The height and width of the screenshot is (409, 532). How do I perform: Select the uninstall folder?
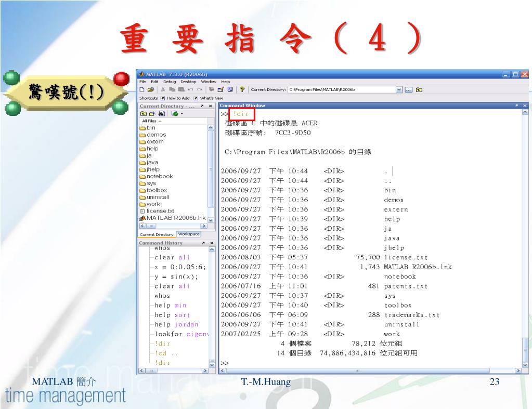point(154,197)
